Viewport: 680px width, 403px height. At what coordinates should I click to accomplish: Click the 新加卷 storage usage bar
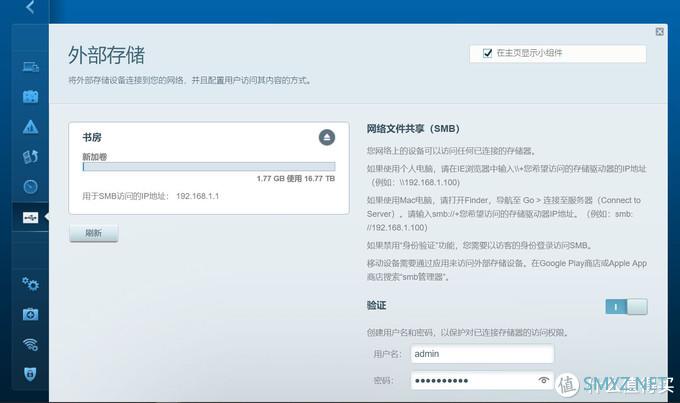pyautogui.click(x=209, y=167)
